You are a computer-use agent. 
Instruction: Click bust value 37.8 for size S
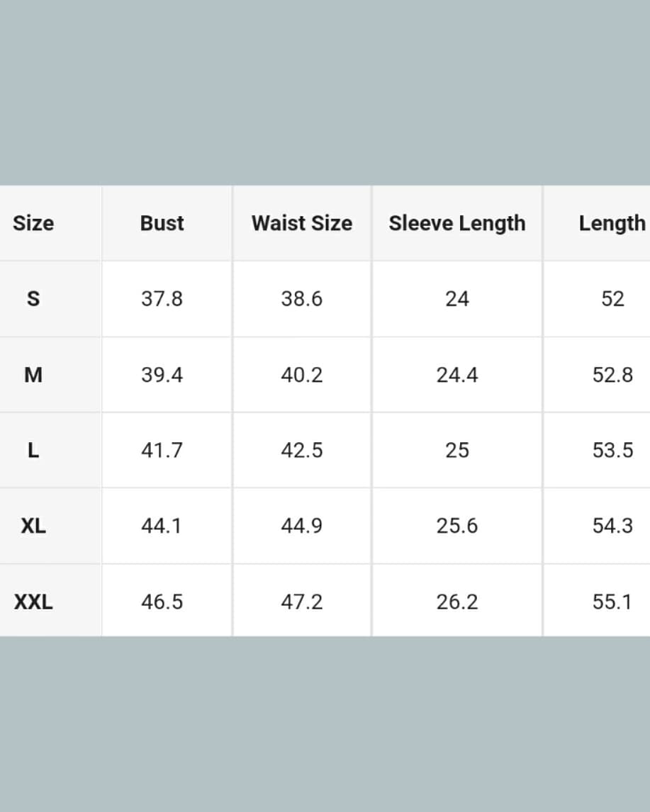pos(162,299)
